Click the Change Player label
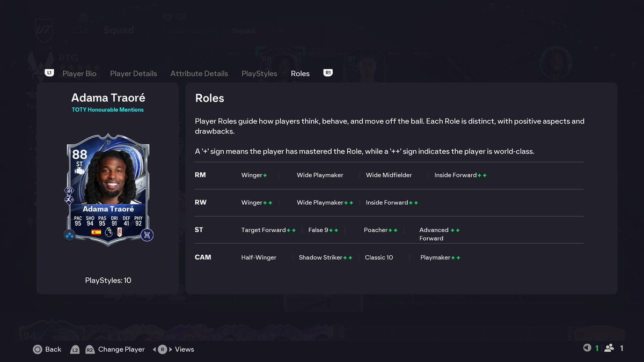The height and width of the screenshot is (362, 644). tap(121, 349)
